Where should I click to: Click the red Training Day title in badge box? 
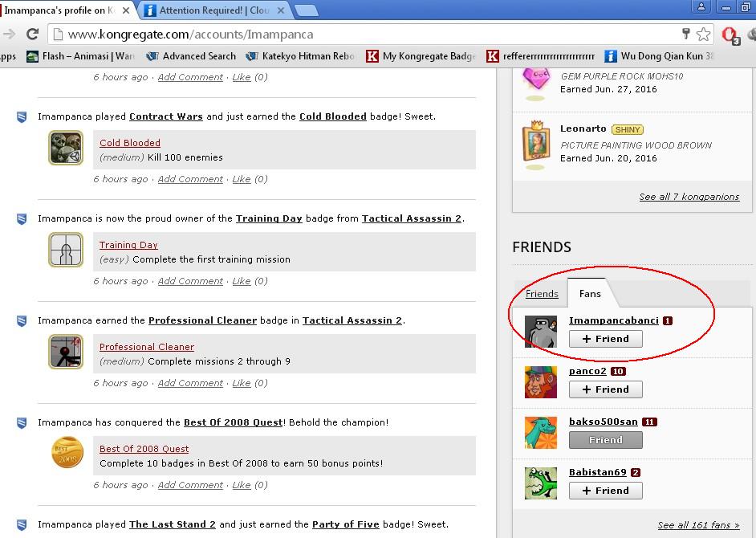click(128, 245)
